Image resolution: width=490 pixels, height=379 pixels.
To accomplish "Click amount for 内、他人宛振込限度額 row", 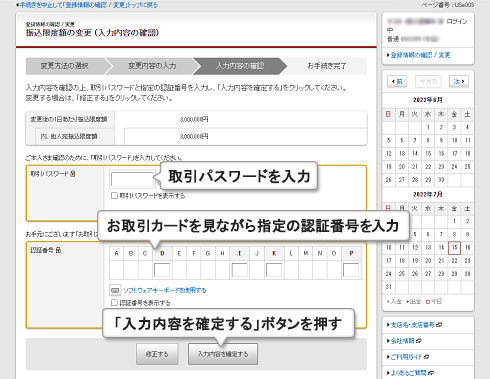I will pyautogui.click(x=194, y=136).
